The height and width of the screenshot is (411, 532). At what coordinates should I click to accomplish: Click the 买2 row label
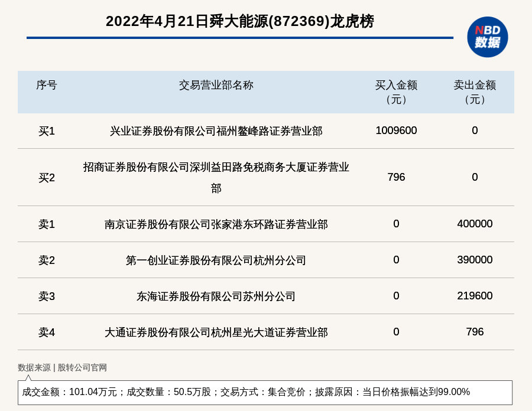tap(46, 178)
